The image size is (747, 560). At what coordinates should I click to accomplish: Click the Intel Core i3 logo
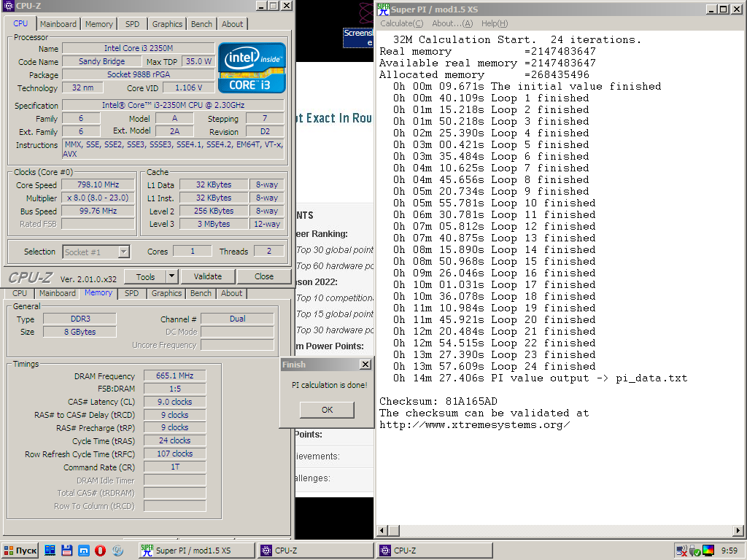252,68
